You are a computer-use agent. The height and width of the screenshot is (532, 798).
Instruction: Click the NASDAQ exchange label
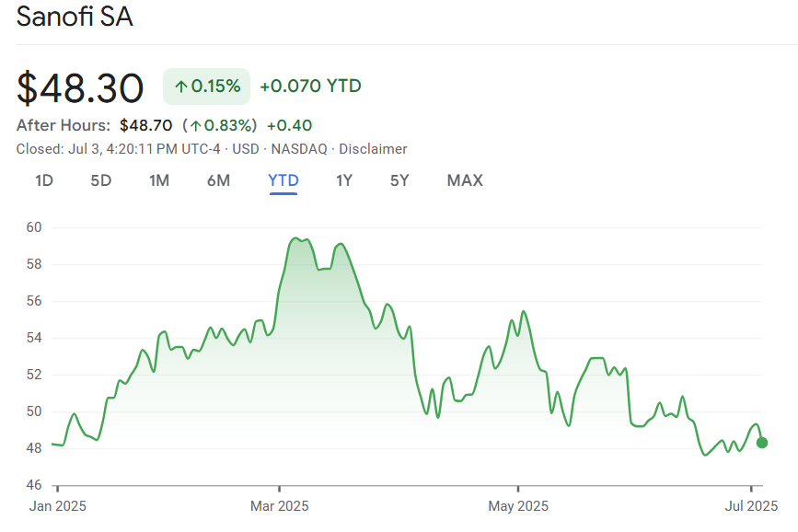coord(299,149)
